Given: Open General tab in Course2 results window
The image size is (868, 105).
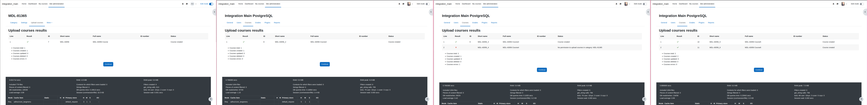Looking at the screenshot, I should [x=230, y=23].
